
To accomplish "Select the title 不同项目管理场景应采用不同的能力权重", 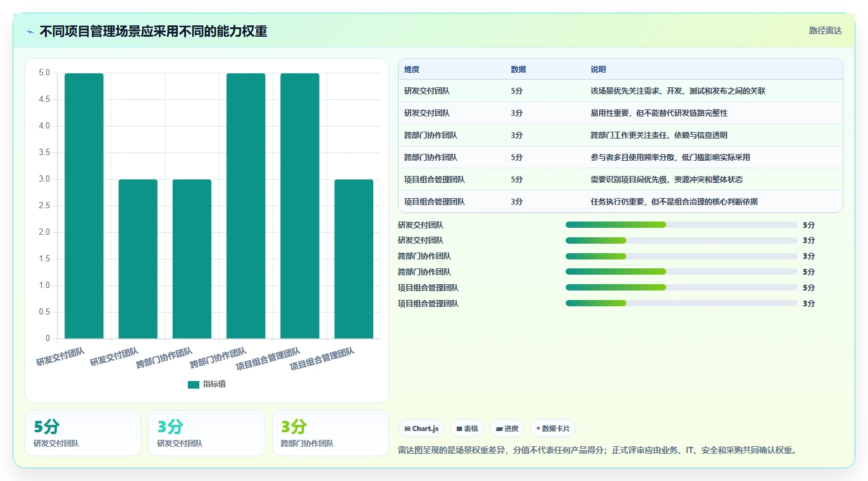I will (153, 31).
